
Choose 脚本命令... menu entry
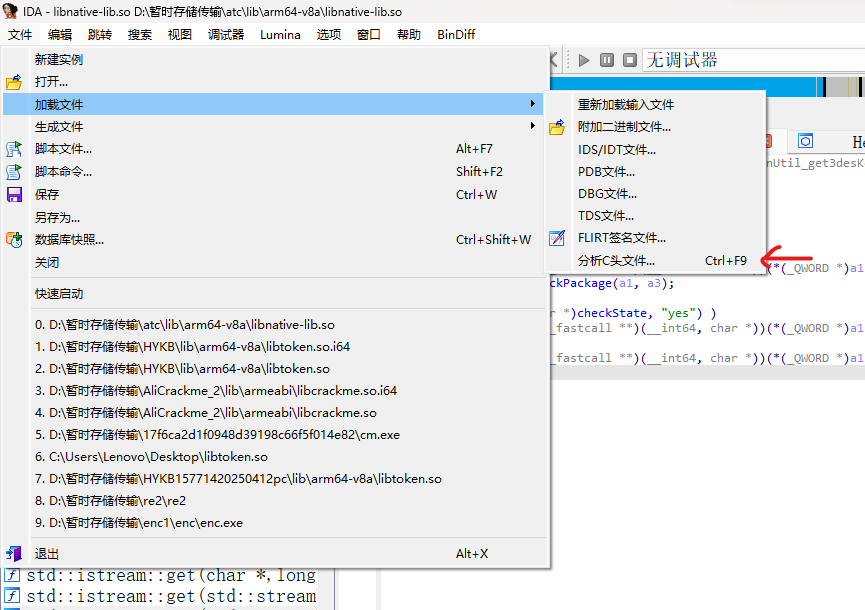tap(273, 172)
